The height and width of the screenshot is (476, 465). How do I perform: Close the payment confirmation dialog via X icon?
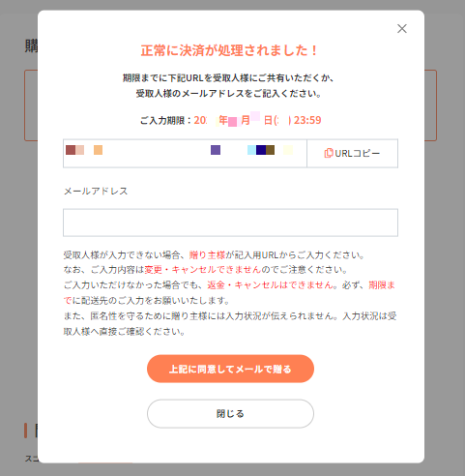402,29
